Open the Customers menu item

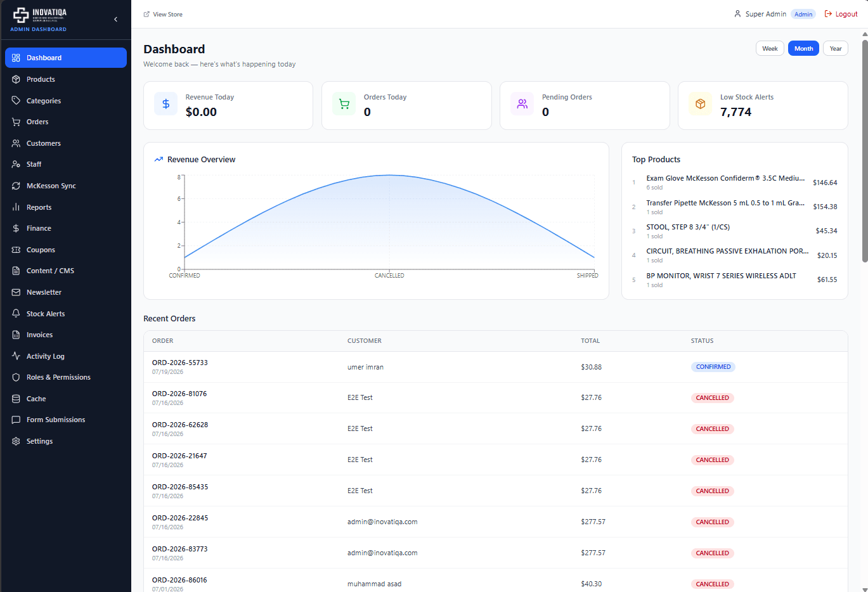[66, 143]
